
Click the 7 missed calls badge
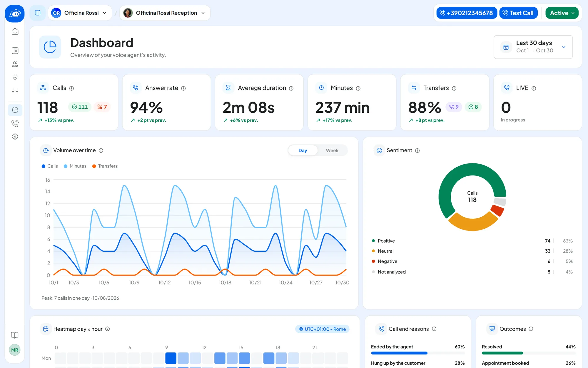coord(102,107)
